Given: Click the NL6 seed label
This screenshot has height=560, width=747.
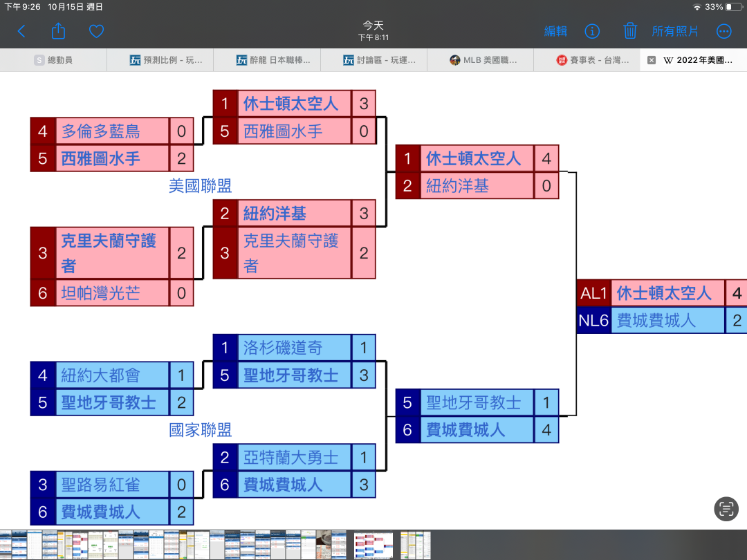Looking at the screenshot, I should (593, 321).
